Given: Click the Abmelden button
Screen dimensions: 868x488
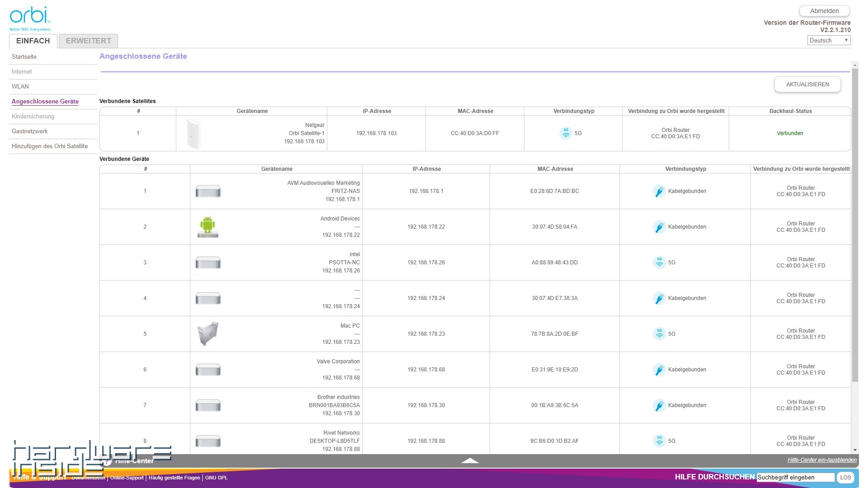Looking at the screenshot, I should [x=824, y=11].
